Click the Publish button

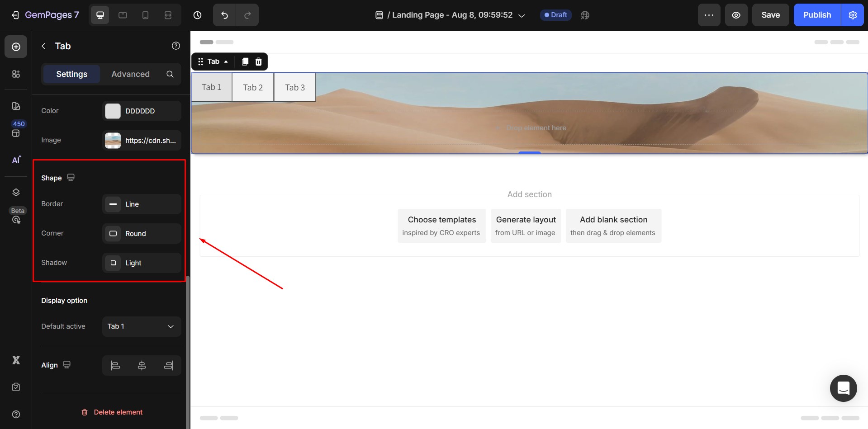(817, 15)
